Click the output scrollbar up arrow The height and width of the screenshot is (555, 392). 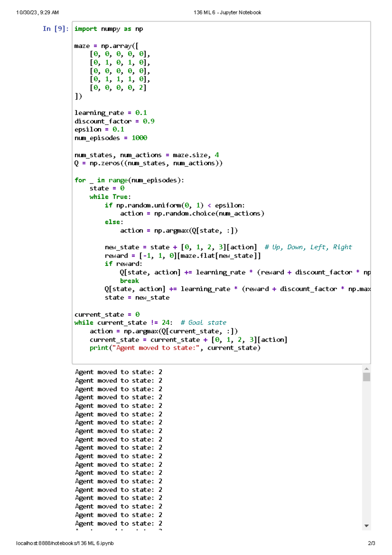pos(366,369)
